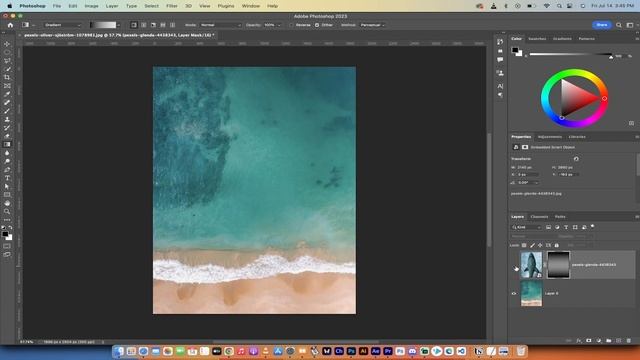Select the Clone Stamp tool
The width and height of the screenshot is (640, 360).
point(7,119)
